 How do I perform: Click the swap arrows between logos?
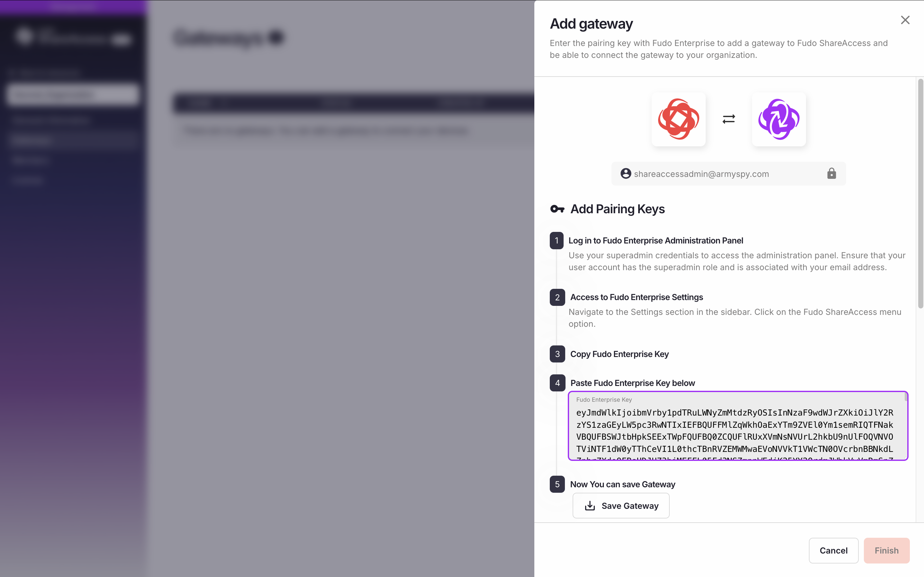pos(729,119)
